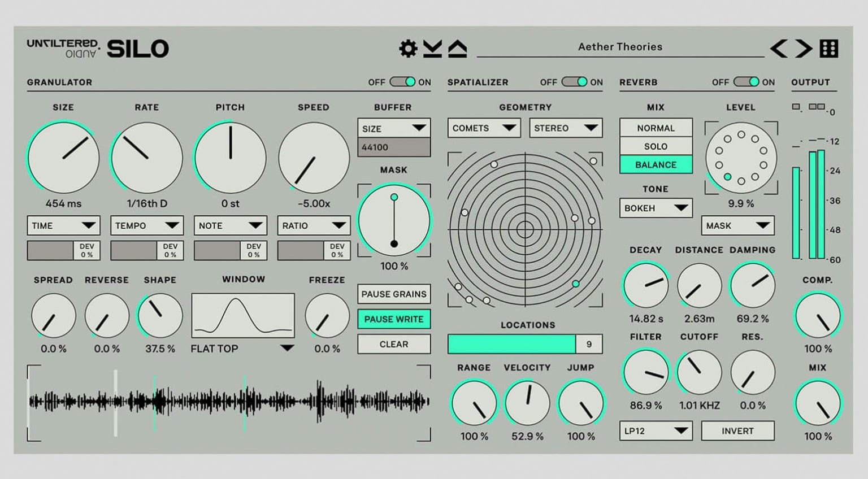
Task: Click the PAUSE GRAINS button
Action: (x=394, y=294)
